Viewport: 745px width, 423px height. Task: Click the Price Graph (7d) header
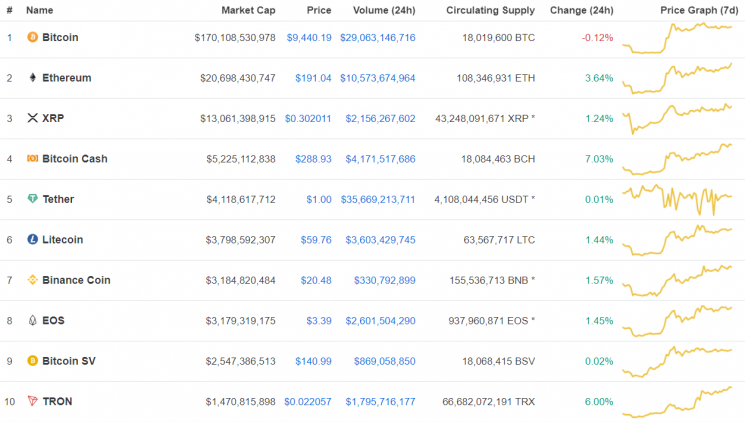click(x=699, y=10)
